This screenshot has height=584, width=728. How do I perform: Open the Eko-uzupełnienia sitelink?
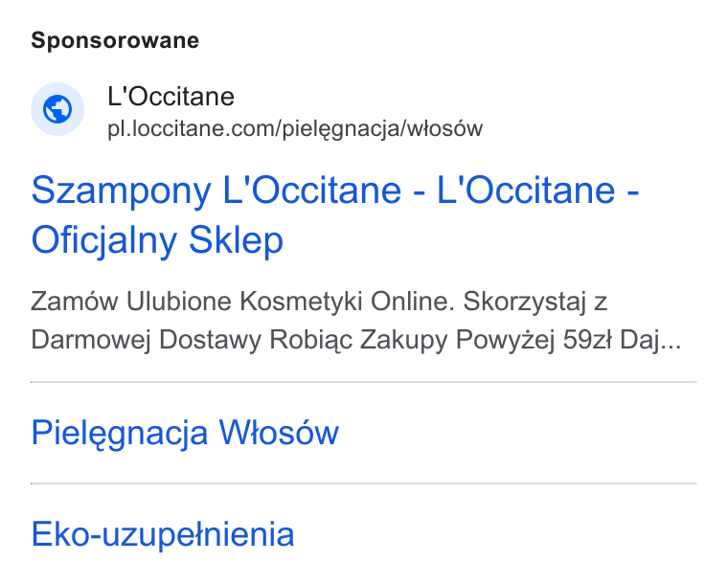point(163,534)
